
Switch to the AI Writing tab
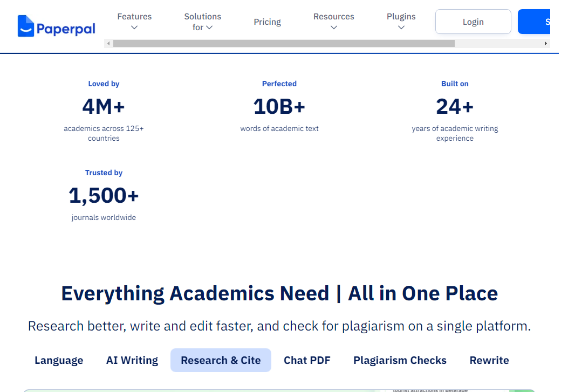click(x=132, y=360)
